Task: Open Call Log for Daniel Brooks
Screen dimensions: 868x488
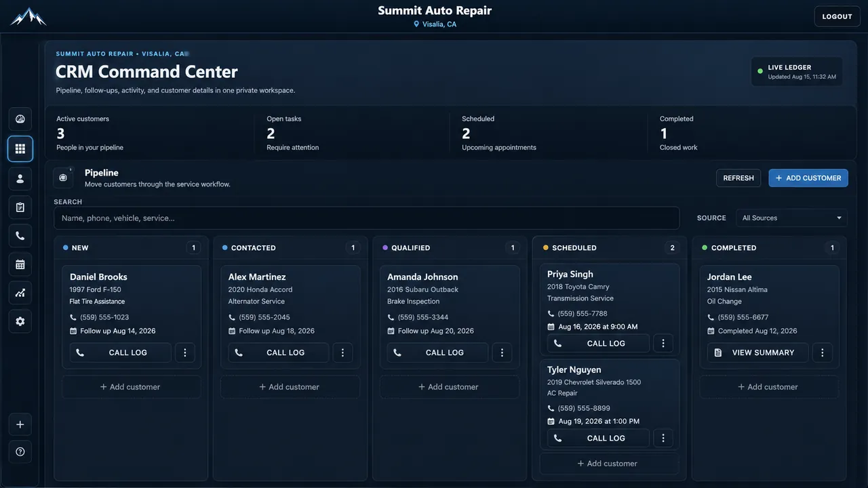Action: [120, 352]
